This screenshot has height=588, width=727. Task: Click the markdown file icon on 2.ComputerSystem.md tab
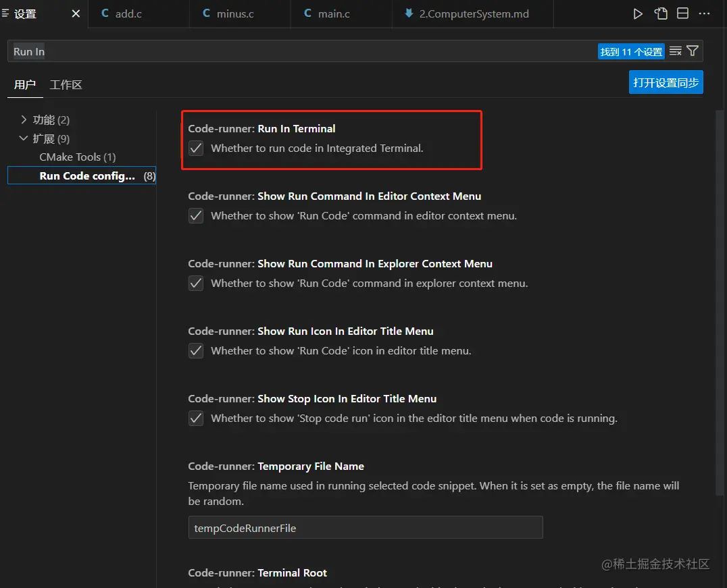409,14
